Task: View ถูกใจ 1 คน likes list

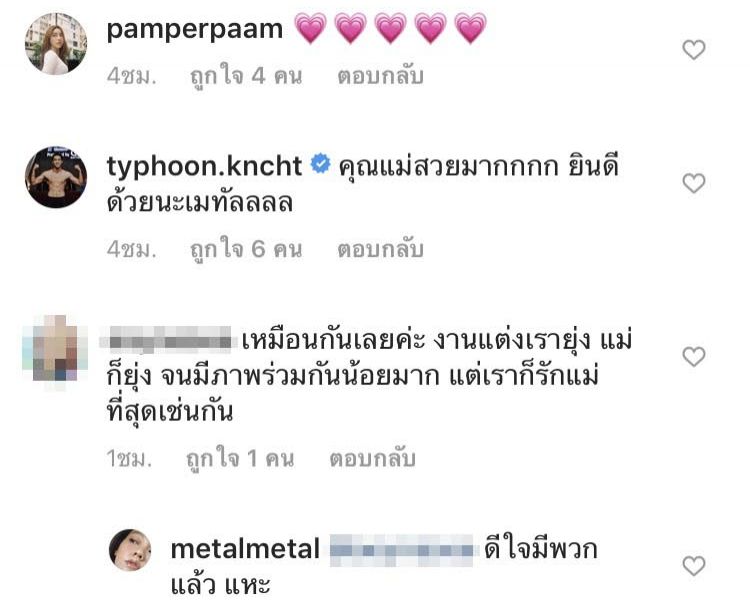Action: pos(240,458)
